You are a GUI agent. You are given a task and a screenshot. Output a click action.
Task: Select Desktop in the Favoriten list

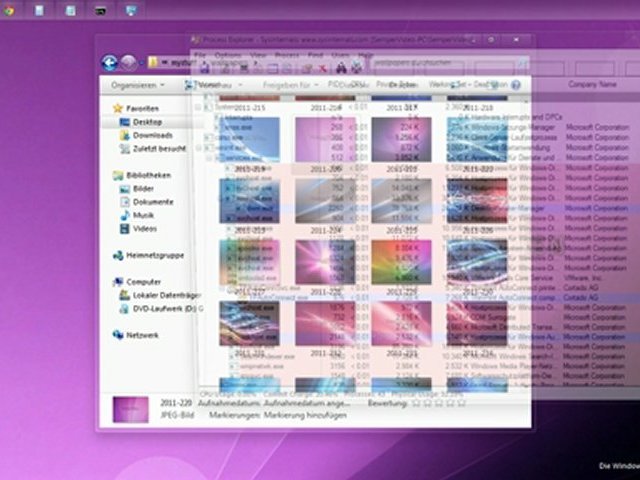(x=147, y=122)
